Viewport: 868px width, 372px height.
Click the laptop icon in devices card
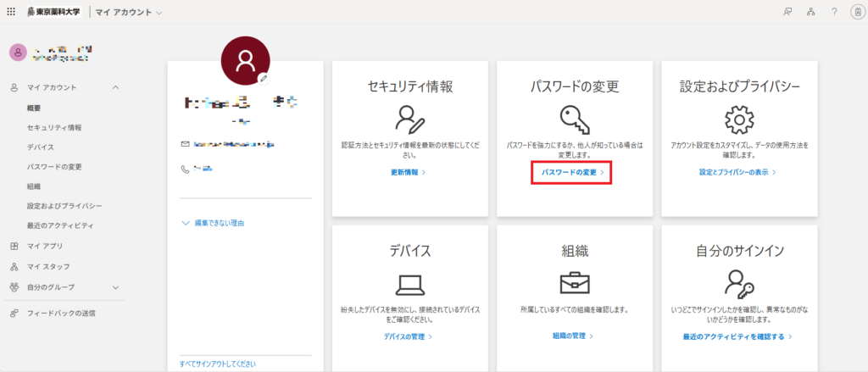pyautogui.click(x=410, y=283)
